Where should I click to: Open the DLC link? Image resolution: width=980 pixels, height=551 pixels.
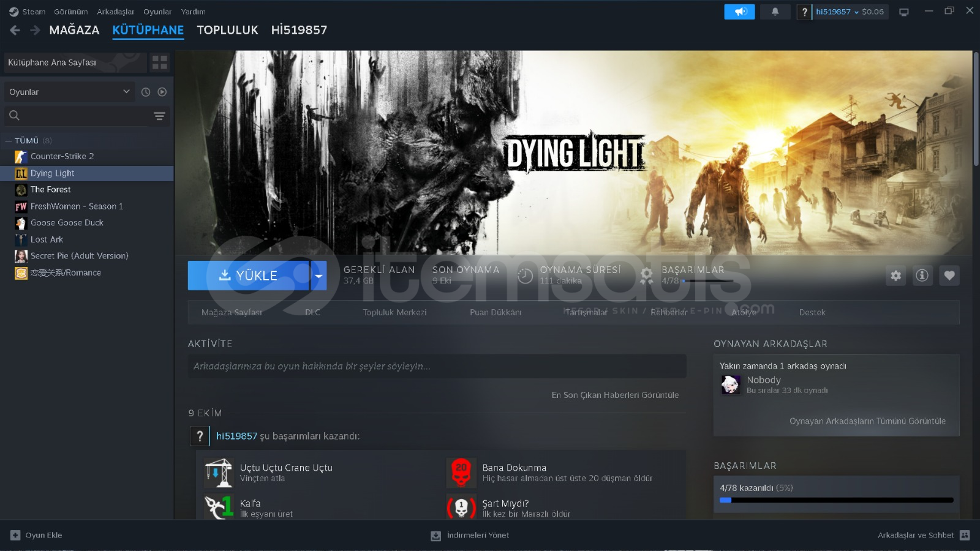[312, 312]
